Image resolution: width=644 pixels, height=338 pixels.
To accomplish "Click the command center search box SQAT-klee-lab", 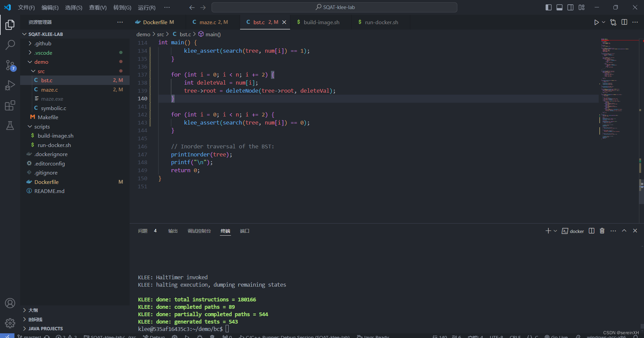I will (334, 7).
